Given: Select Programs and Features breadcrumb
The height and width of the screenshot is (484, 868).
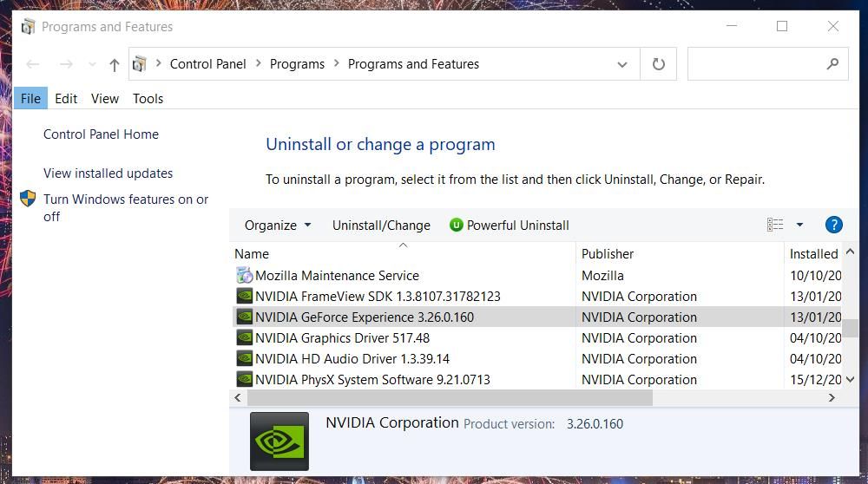Looking at the screenshot, I should (413, 64).
